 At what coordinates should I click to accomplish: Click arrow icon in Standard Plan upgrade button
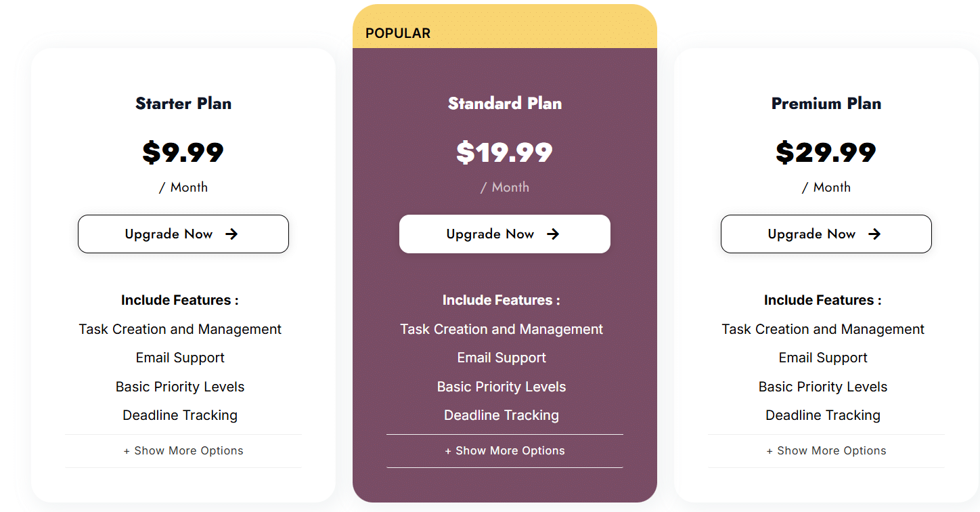pyautogui.click(x=553, y=234)
